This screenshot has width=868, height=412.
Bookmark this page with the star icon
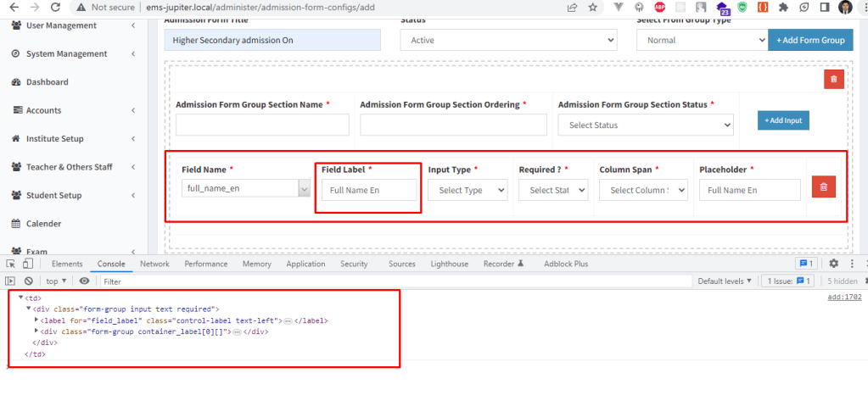tap(594, 7)
